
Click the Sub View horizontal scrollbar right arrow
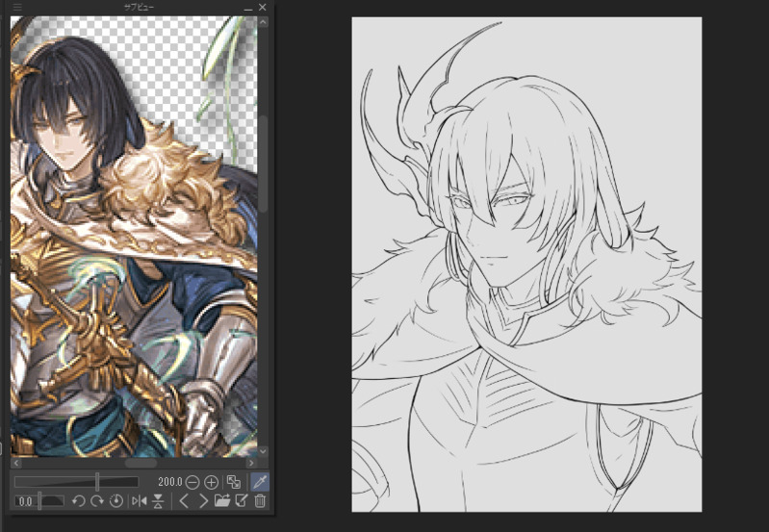(x=251, y=463)
